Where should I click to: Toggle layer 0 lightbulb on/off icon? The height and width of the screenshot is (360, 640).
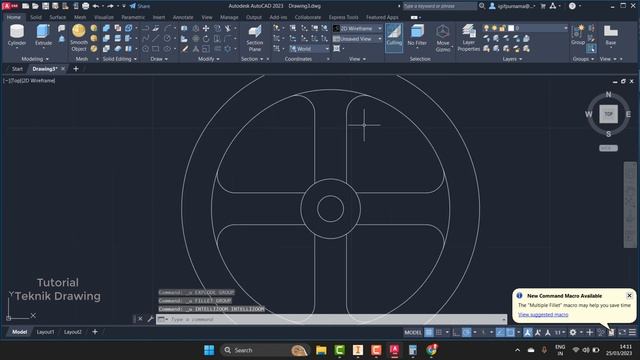click(486, 28)
